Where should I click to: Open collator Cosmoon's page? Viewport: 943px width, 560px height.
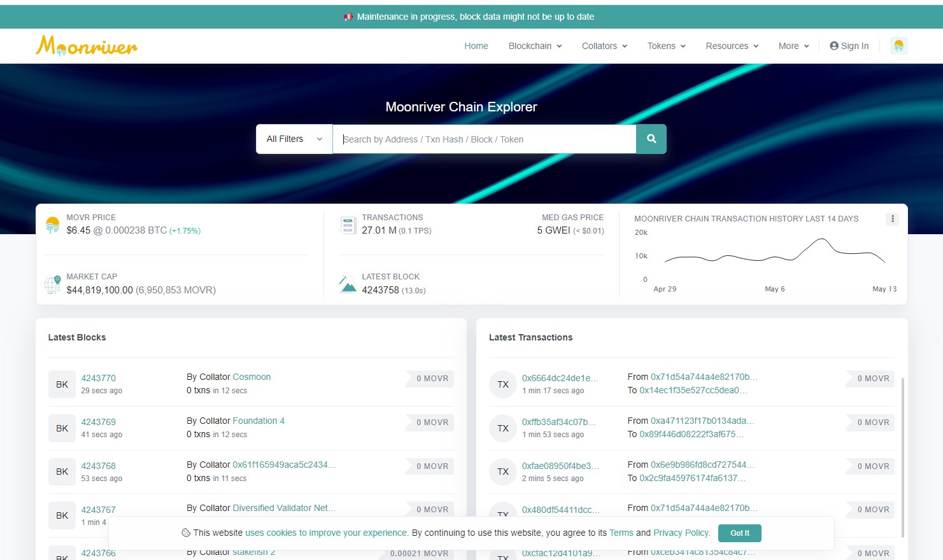point(252,377)
